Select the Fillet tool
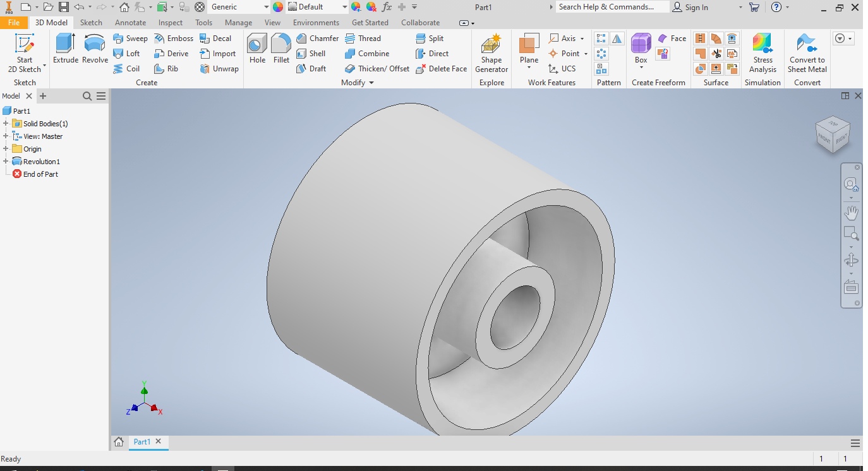This screenshot has height=471, width=868. pyautogui.click(x=281, y=49)
